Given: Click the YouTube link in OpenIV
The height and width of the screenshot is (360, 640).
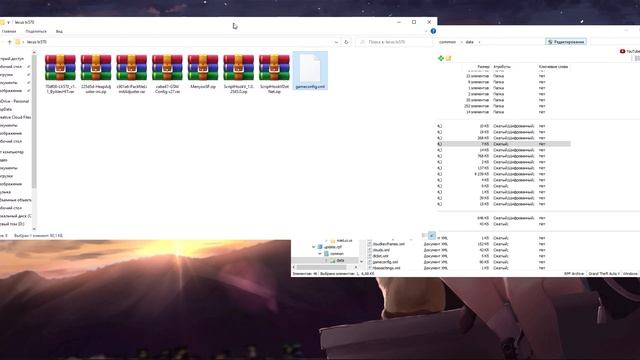Looking at the screenshot, I should tap(630, 51).
